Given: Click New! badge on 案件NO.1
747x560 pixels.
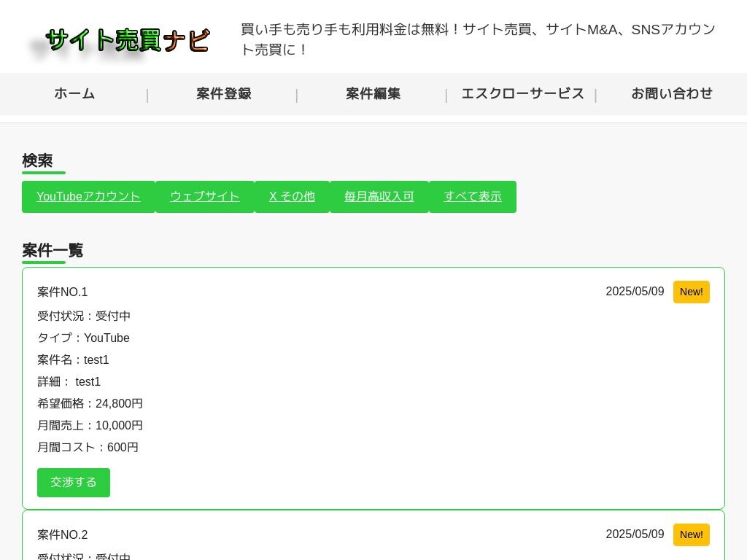Looking at the screenshot, I should [x=692, y=292].
